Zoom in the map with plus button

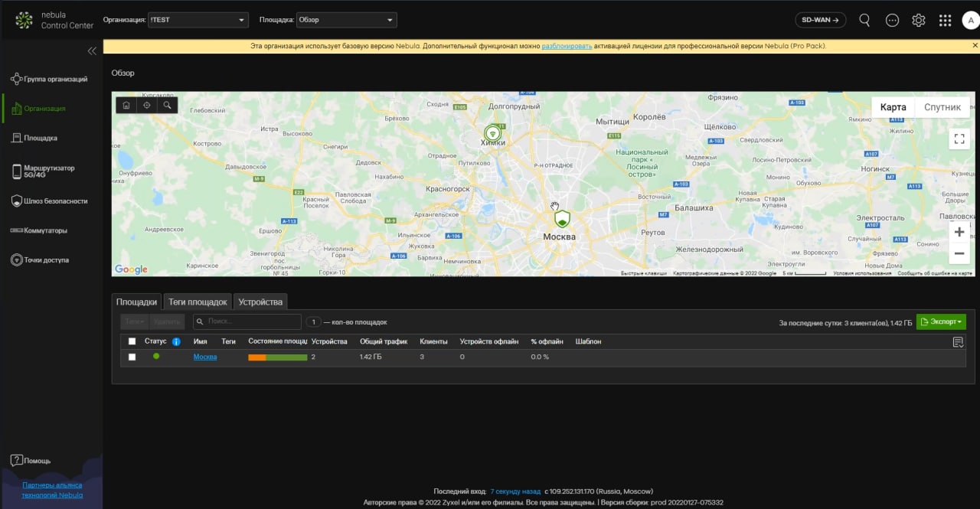click(x=959, y=232)
